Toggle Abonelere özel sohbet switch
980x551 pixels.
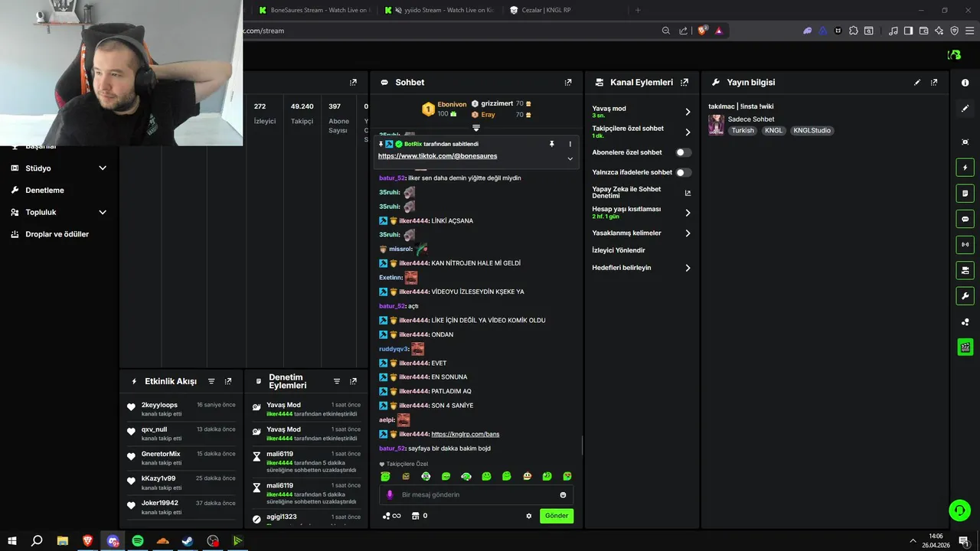click(x=683, y=152)
